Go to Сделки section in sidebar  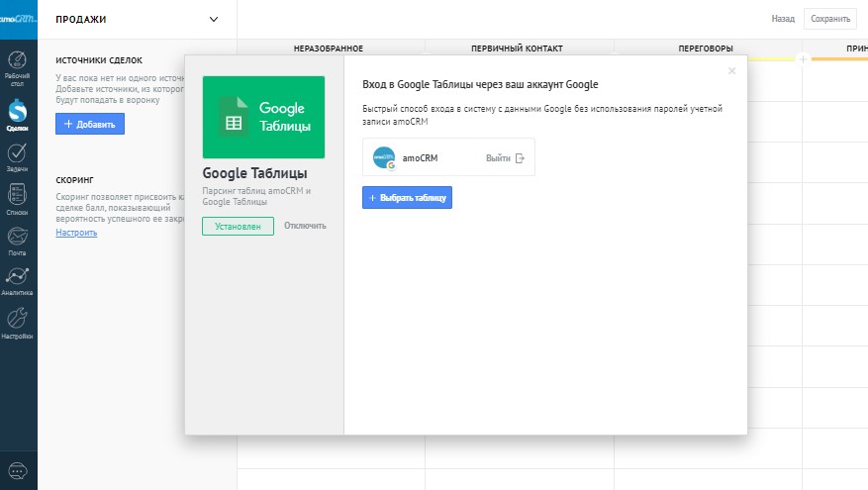click(17, 111)
